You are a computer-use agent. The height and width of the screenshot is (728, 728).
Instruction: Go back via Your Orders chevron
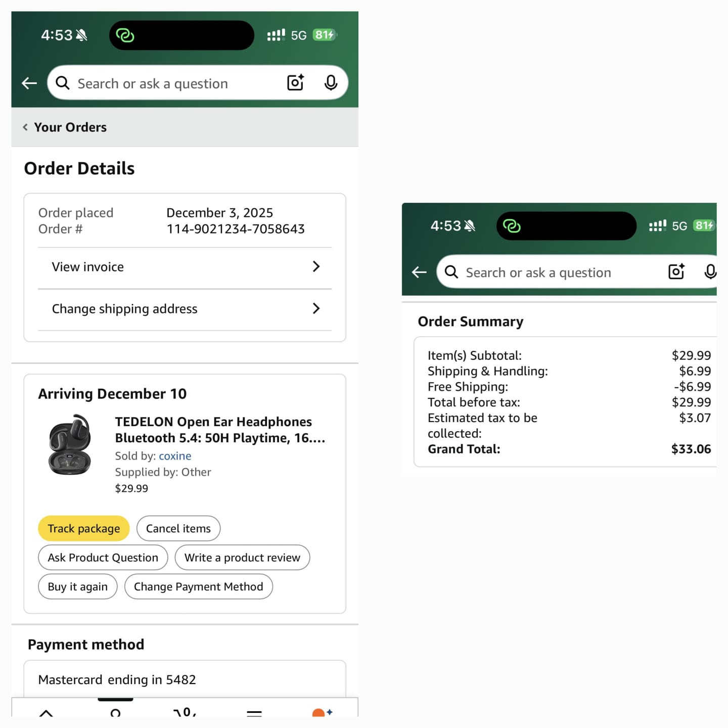click(25, 127)
